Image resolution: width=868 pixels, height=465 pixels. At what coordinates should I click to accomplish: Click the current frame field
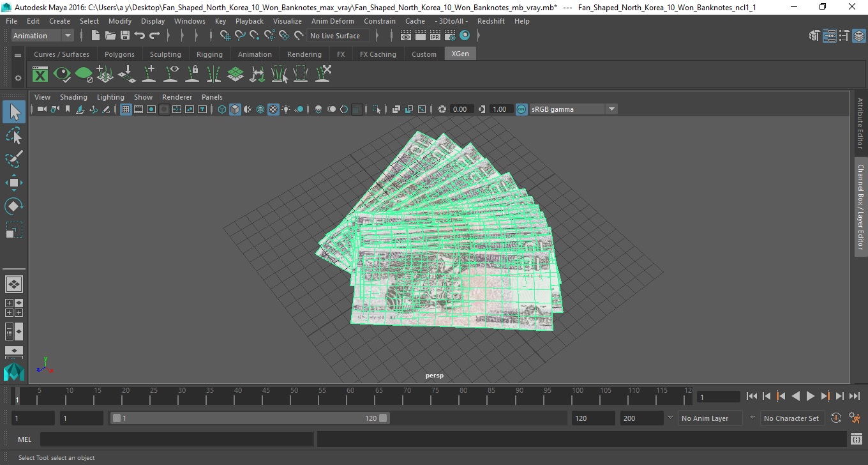click(719, 397)
